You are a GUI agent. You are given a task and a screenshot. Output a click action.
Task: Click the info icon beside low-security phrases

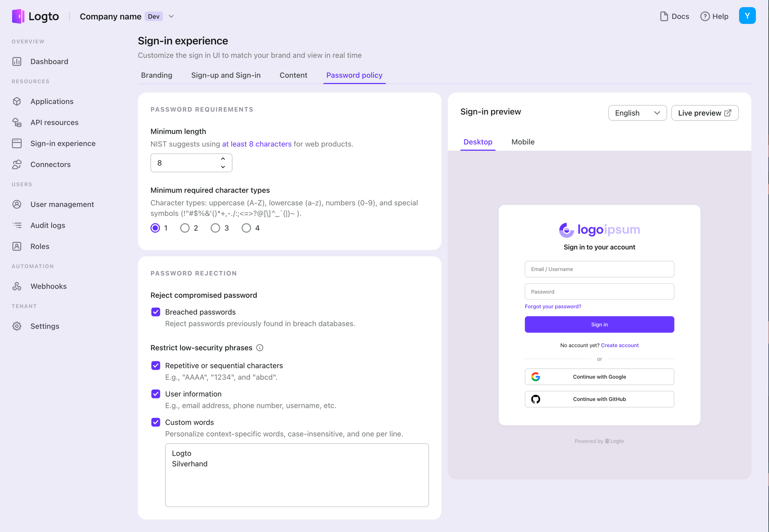tap(260, 348)
